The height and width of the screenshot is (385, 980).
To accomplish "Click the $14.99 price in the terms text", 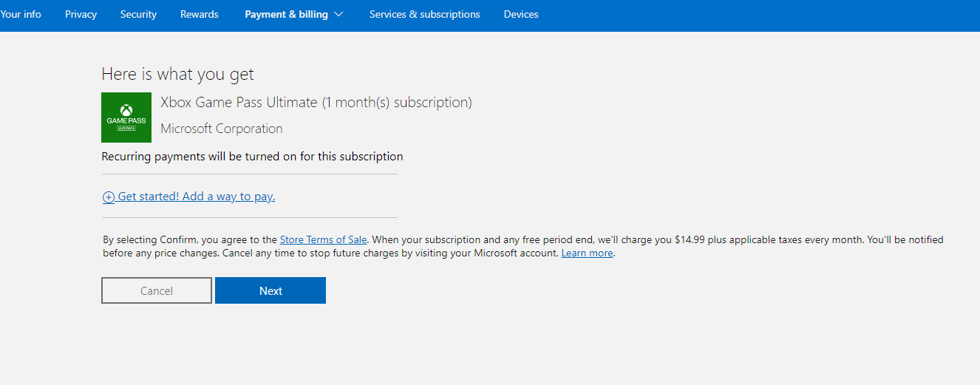I will (x=690, y=239).
